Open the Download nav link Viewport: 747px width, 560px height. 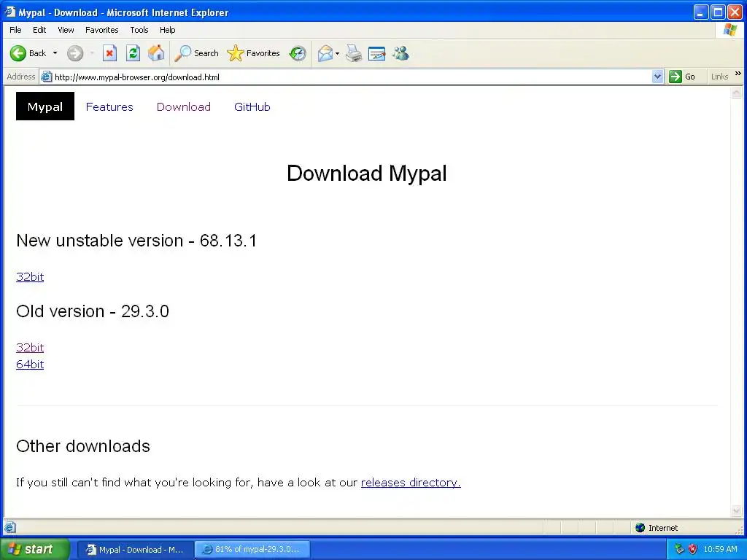(184, 106)
